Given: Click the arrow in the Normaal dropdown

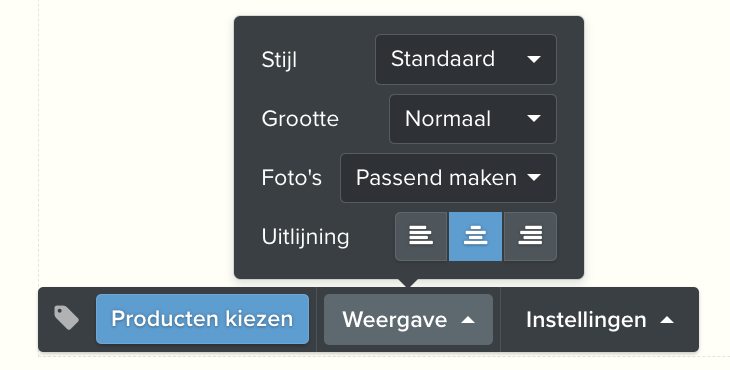Looking at the screenshot, I should click(534, 119).
